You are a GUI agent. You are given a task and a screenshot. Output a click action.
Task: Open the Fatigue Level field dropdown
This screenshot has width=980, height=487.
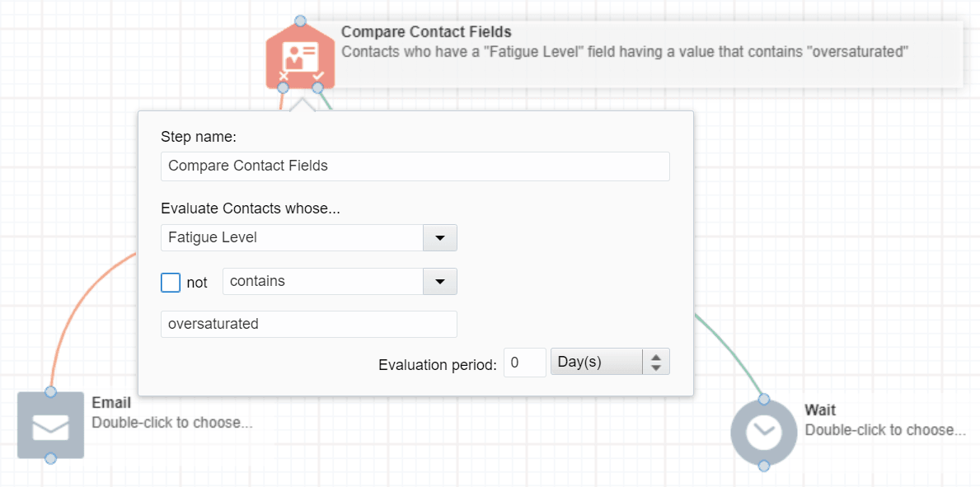click(439, 237)
